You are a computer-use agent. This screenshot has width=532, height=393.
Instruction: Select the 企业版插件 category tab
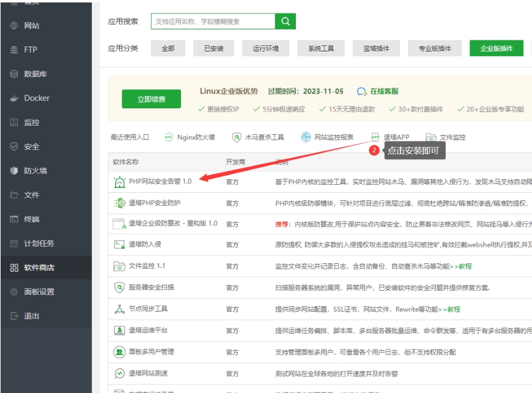tap(497, 48)
